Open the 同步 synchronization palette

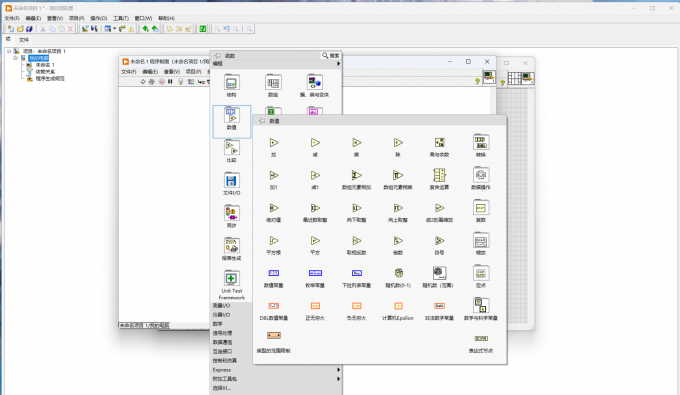232,213
